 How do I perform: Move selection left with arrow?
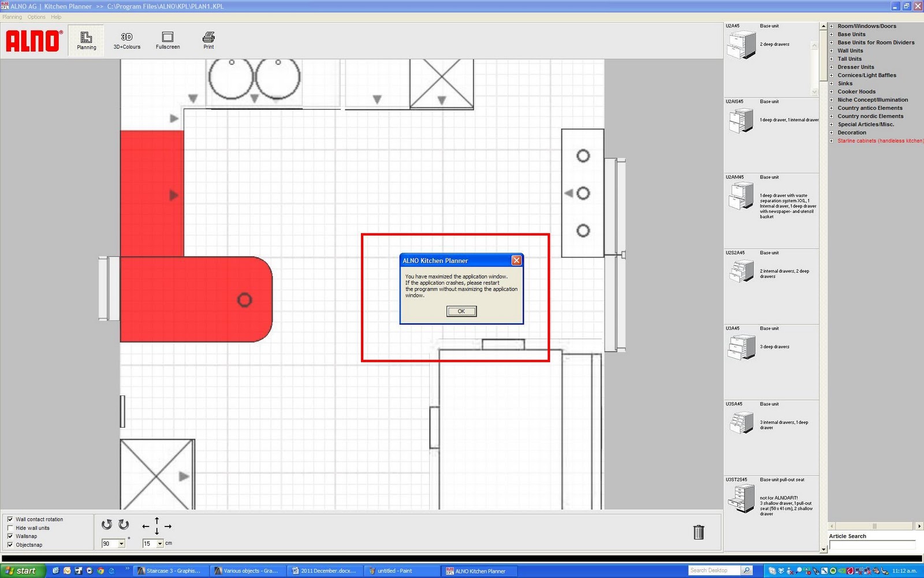coord(146,527)
